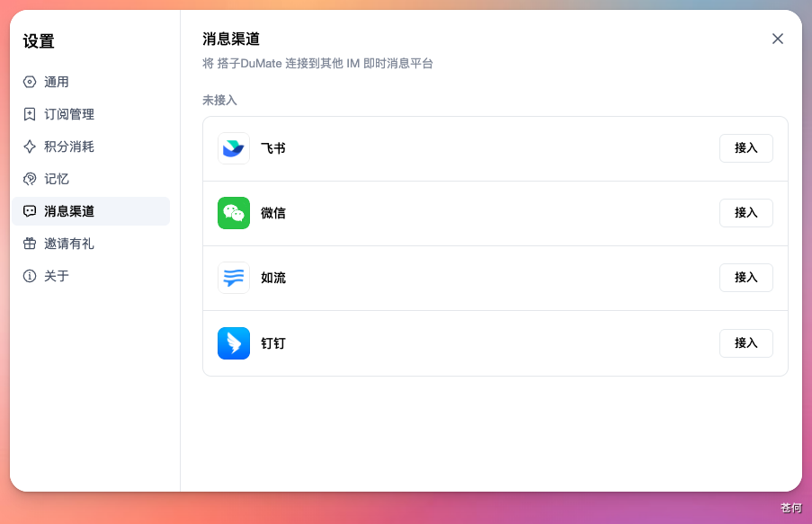This screenshot has height=524, width=812.
Task: Connect 微信 with 接入 button
Action: (745, 213)
